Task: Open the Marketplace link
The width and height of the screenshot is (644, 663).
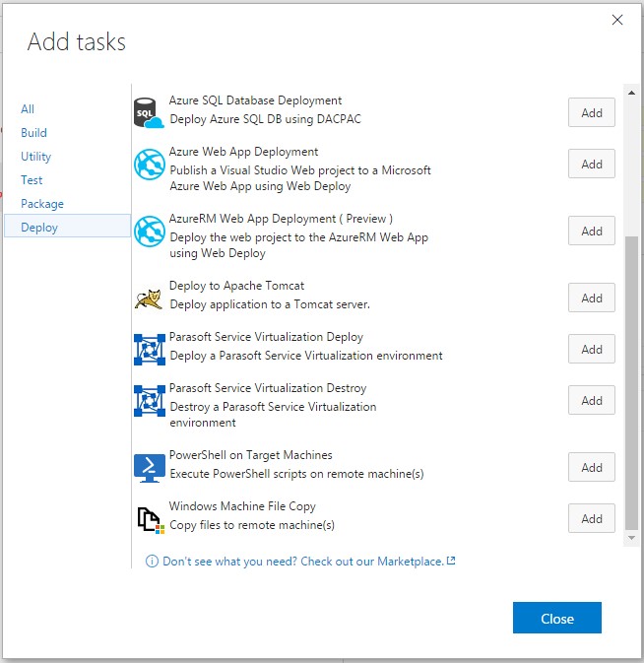Action: [303, 562]
